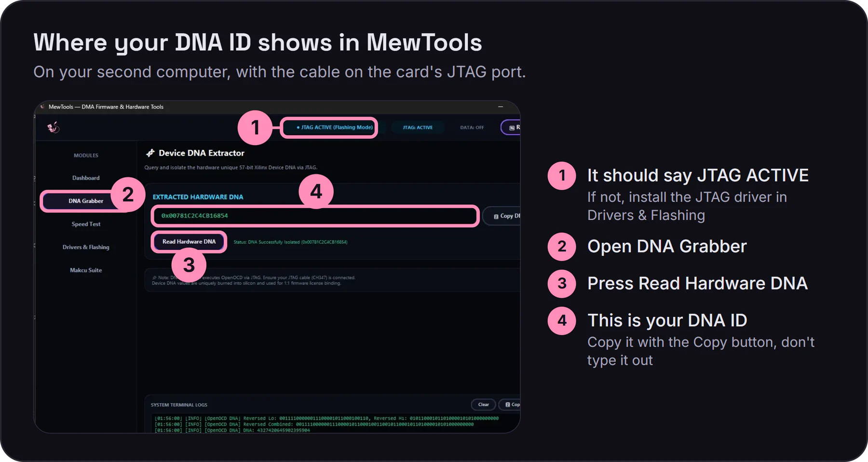The image size is (868, 462).
Task: Click the MewTools logo icon below title bar
Action: (x=53, y=127)
